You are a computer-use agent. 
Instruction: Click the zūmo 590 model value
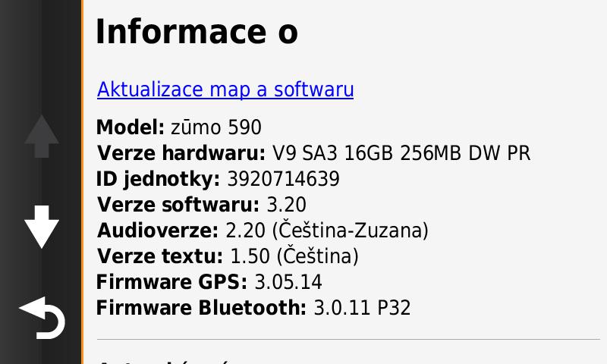(x=216, y=127)
